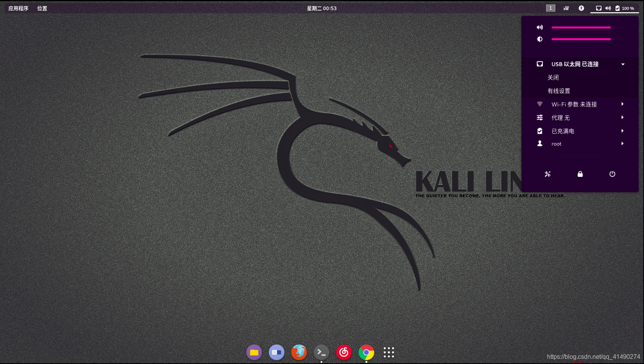Lock the screen with padlock icon
Viewport: 644px width, 364px height.
coord(580,174)
